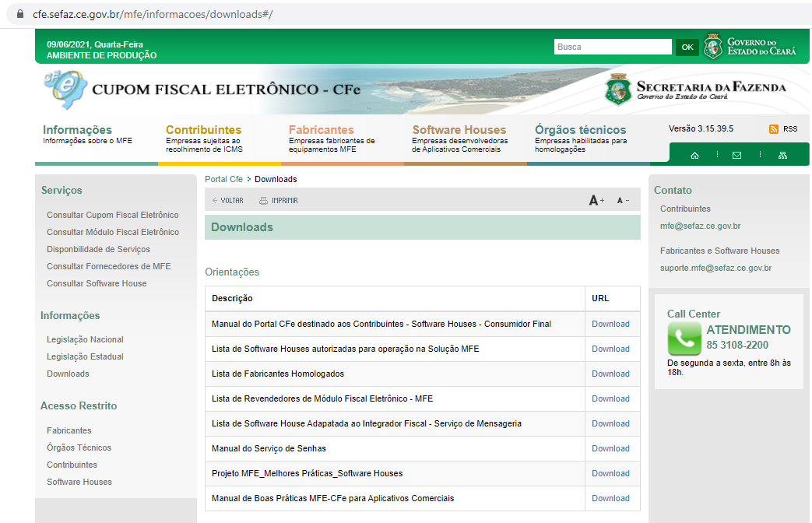This screenshot has height=523, width=812.
Task: Click the back arrow beside Voltar
Action: [214, 200]
